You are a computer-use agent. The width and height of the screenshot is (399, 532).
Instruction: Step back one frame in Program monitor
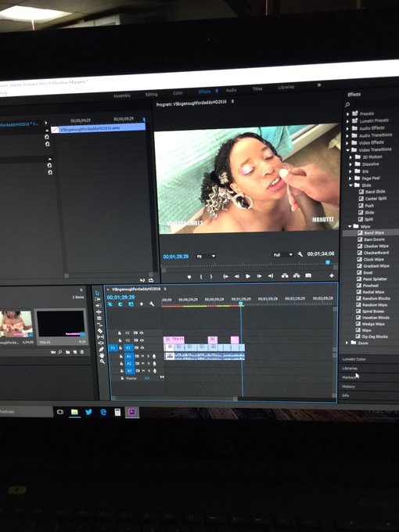click(237, 276)
